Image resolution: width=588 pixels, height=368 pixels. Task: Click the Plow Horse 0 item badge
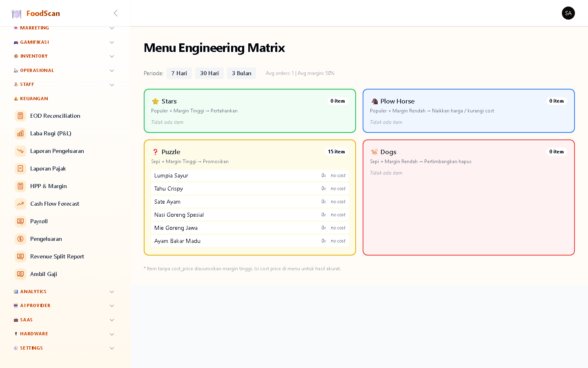point(557,101)
